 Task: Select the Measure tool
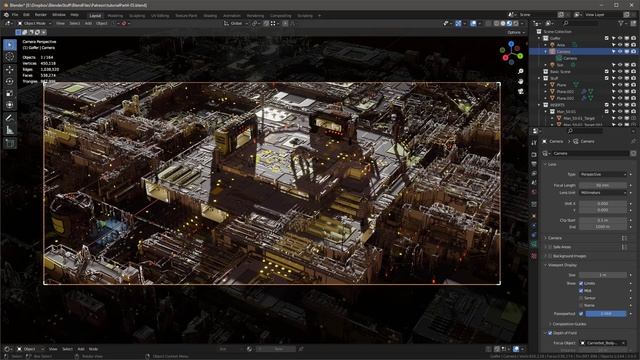pyautogui.click(x=10, y=130)
